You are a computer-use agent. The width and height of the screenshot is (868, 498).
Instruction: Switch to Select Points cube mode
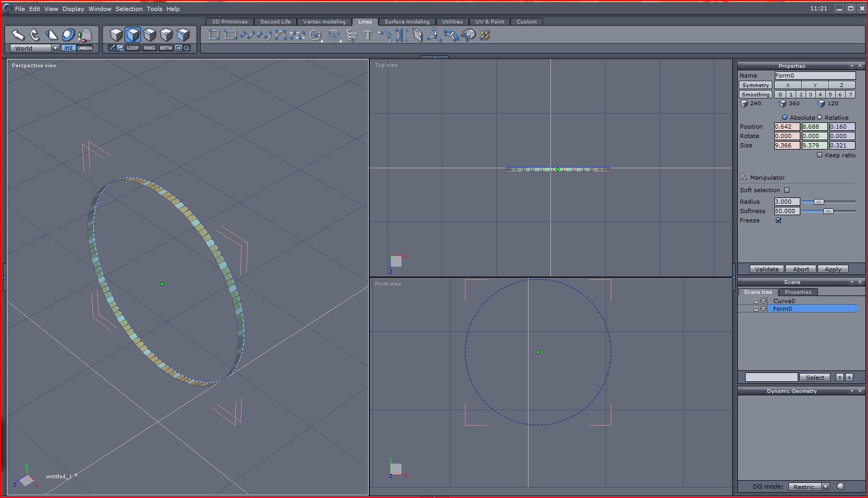click(x=166, y=35)
